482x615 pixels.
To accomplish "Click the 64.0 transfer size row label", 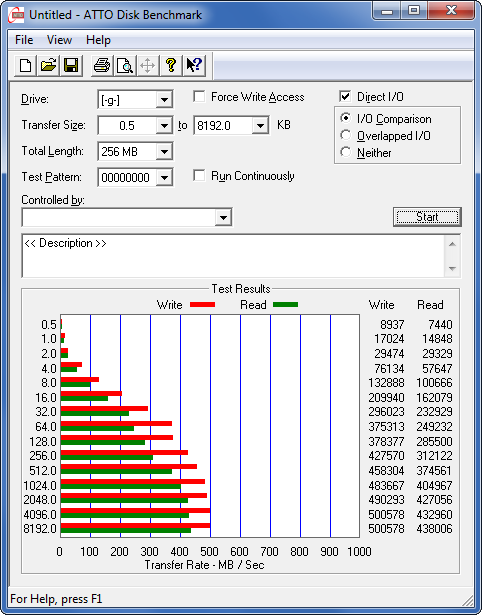I will pyautogui.click(x=46, y=426).
